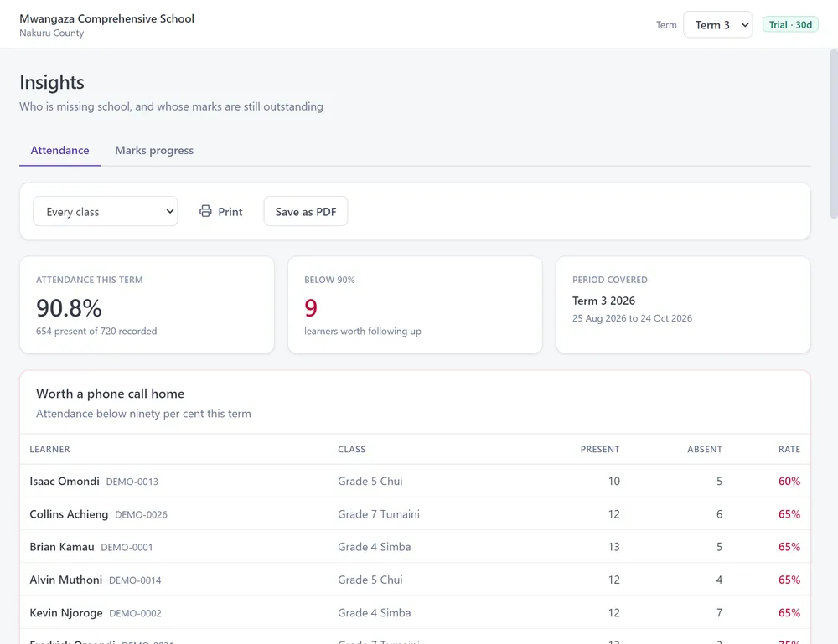Click the Trial 30d badge
The height and width of the screenshot is (644, 838).
coord(790,24)
